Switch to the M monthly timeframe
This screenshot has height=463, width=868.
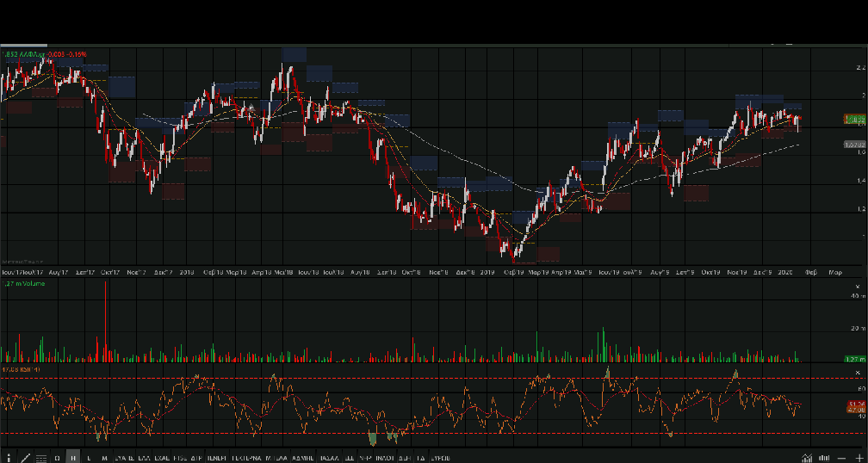(104, 458)
